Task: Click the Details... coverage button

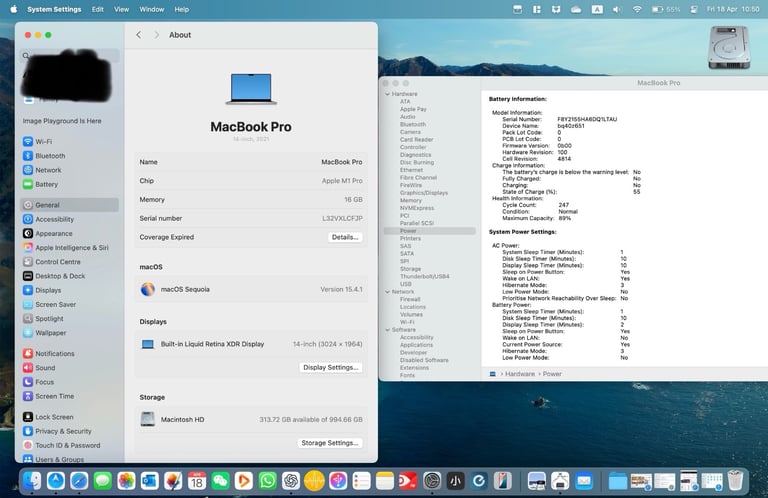Action: 345,237
